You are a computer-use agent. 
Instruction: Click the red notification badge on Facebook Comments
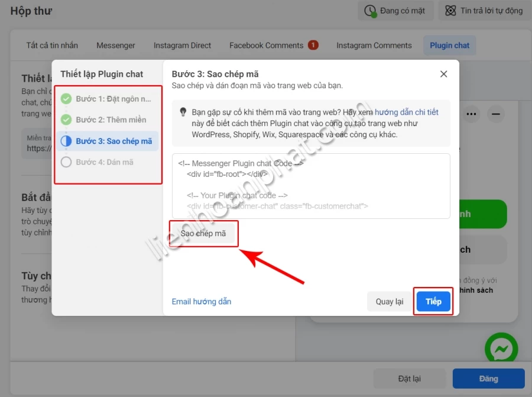313,45
